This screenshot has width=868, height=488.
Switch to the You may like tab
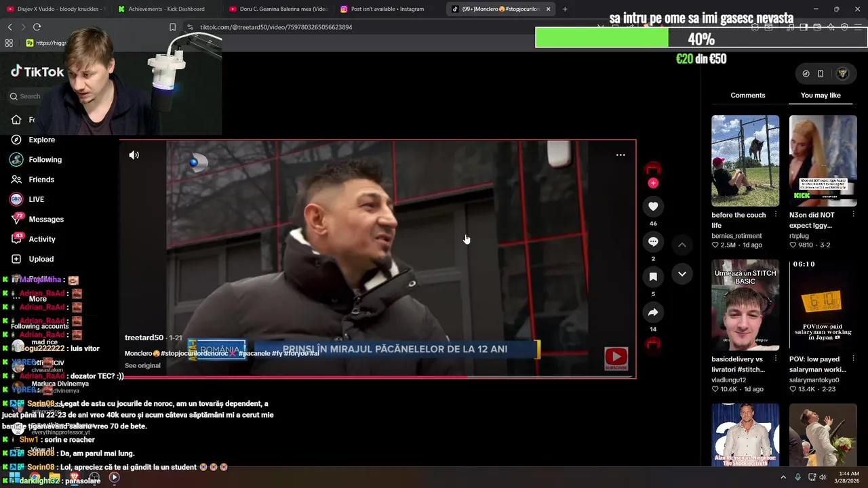coord(821,96)
